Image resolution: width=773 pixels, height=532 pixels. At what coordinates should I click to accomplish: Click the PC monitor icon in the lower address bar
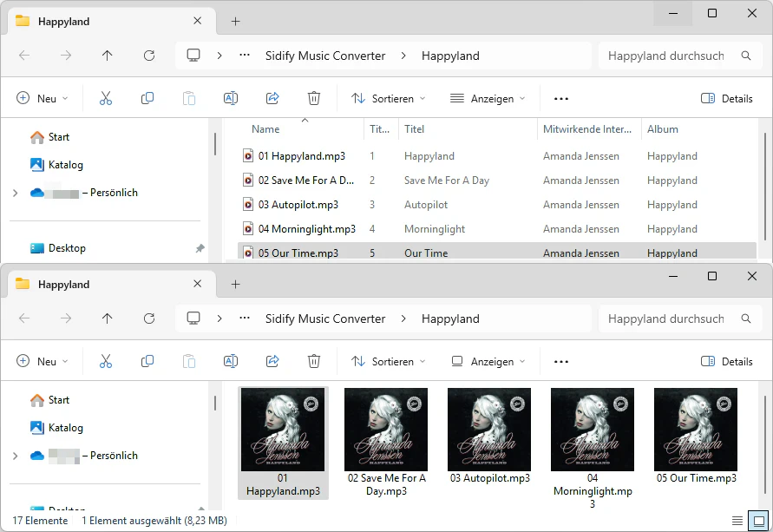(193, 318)
